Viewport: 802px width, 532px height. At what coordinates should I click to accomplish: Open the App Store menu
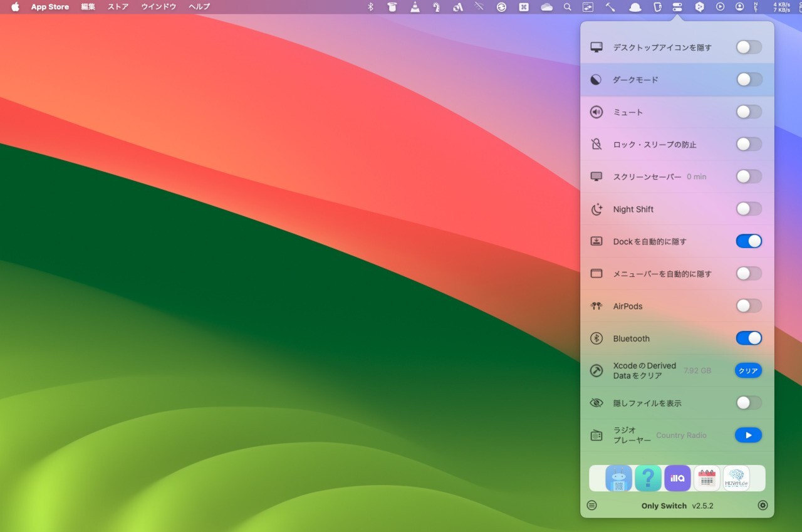[x=50, y=7]
